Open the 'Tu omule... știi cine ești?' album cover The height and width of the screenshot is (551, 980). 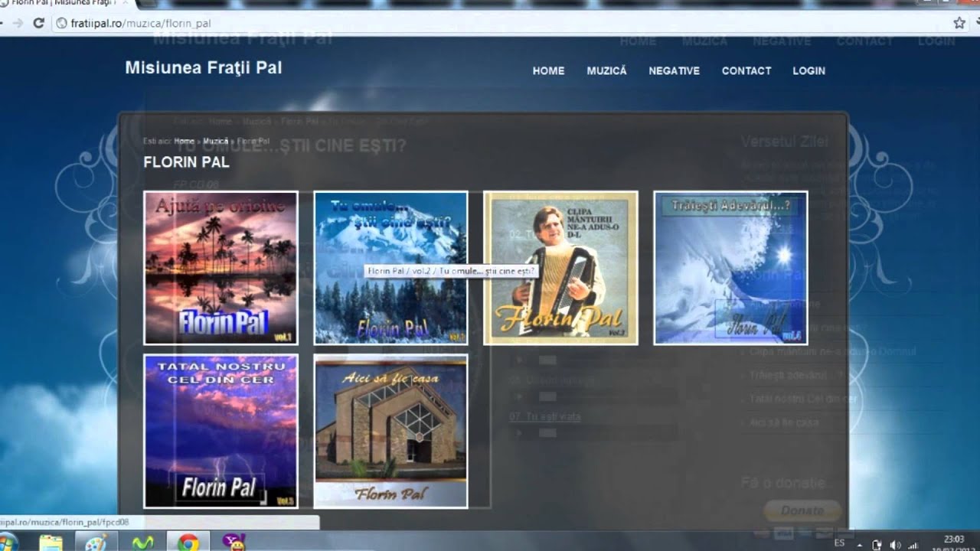point(390,268)
